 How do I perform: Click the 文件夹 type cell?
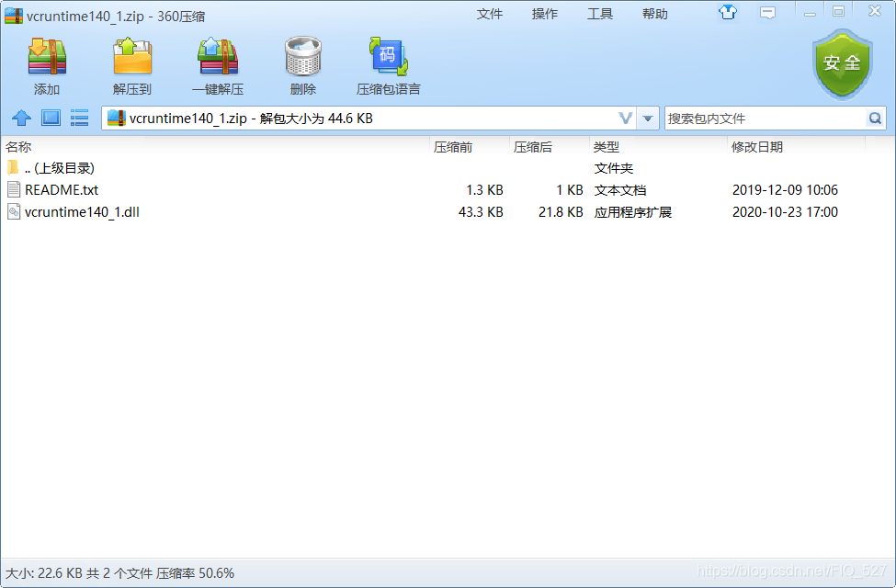point(613,168)
